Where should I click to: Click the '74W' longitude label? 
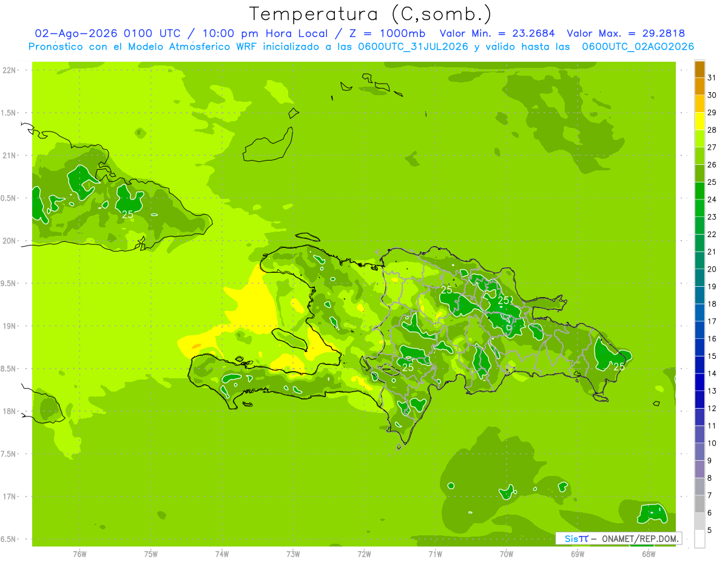222,554
